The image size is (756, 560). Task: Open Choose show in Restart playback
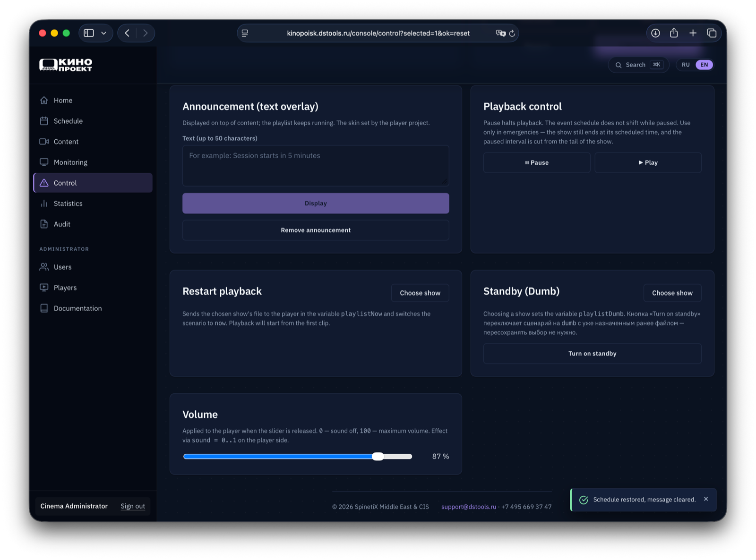point(420,293)
